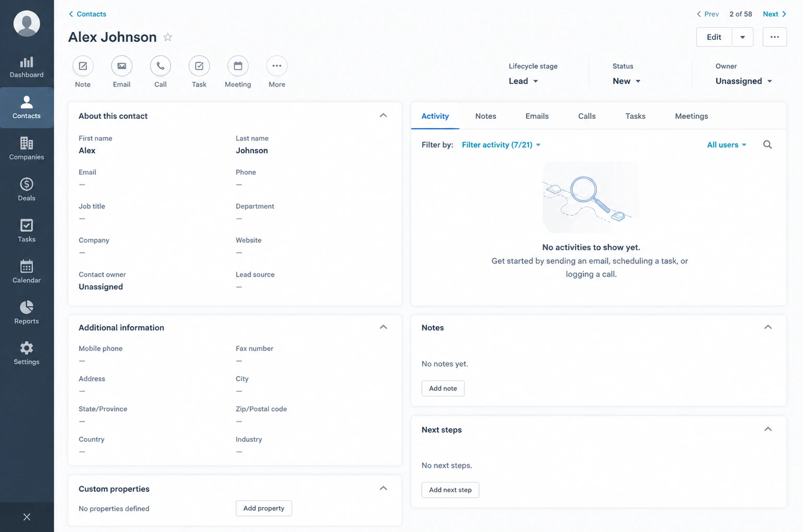Viewport: 803px width, 532px height.
Task: Click the X icon at sidebar bottom
Action: (x=27, y=517)
